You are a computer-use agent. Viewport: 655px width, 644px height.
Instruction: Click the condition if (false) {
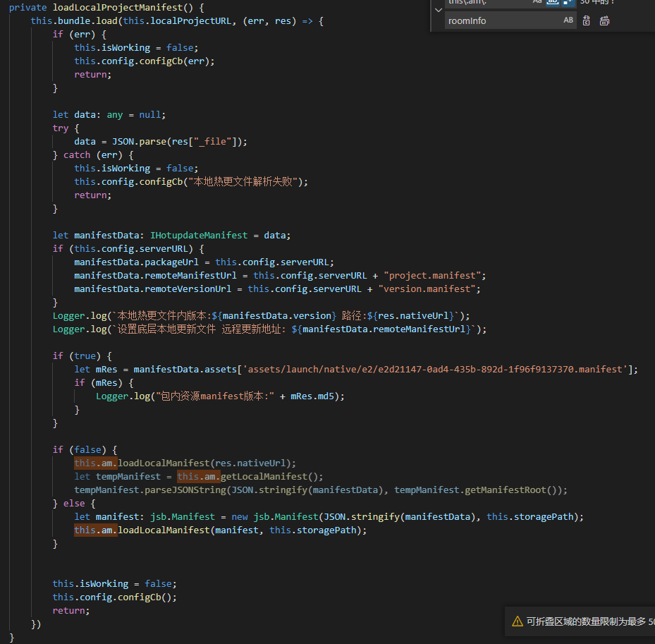point(85,450)
